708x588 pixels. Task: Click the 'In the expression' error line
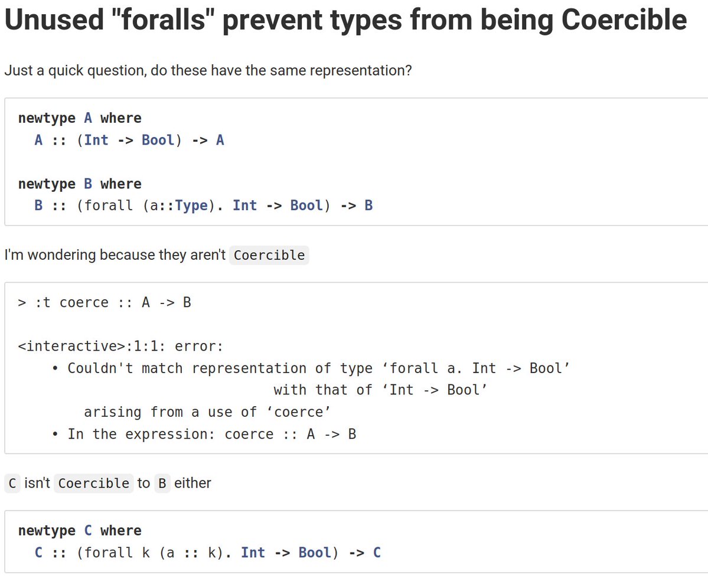[x=204, y=434]
